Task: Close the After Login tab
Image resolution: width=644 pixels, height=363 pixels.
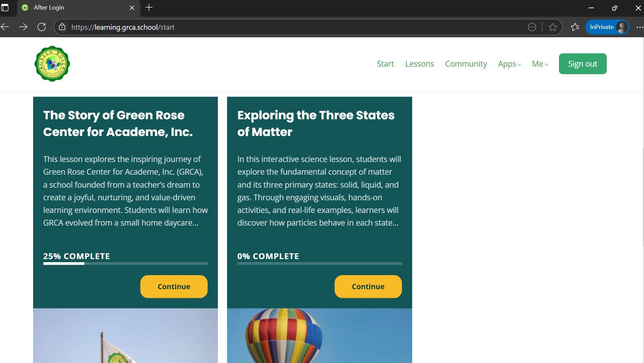Action: pyautogui.click(x=132, y=8)
